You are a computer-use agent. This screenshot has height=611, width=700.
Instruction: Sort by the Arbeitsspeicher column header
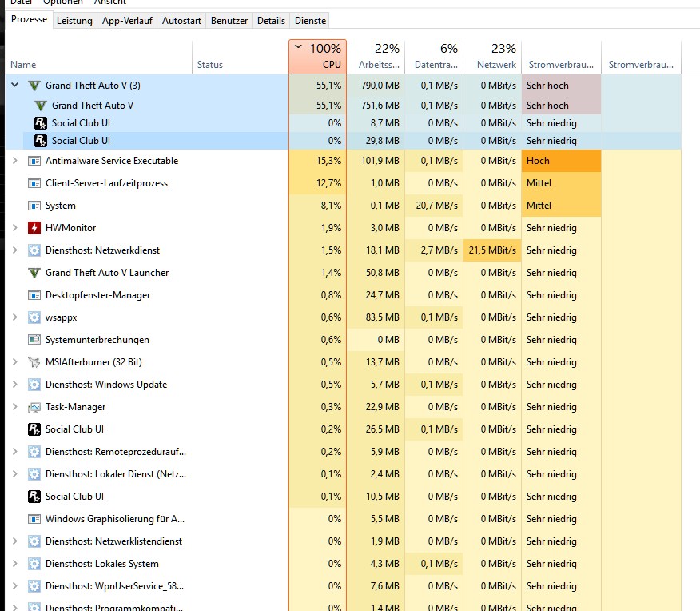[376, 56]
